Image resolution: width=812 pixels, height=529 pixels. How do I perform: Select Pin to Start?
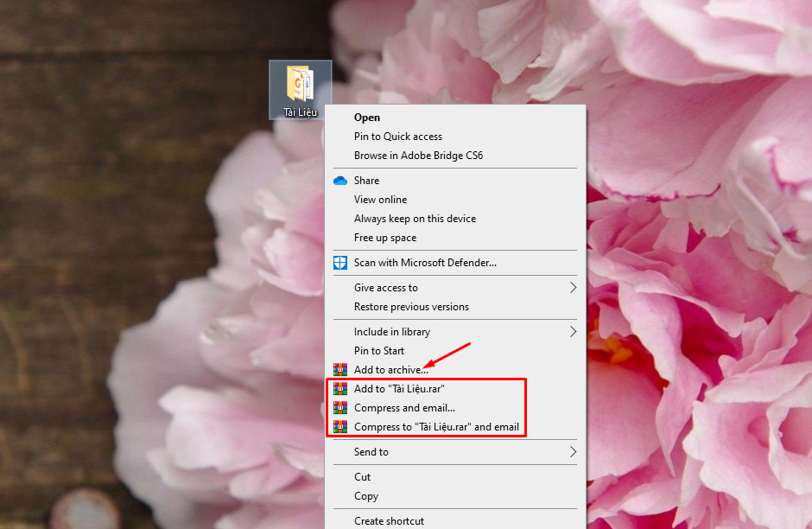(379, 351)
